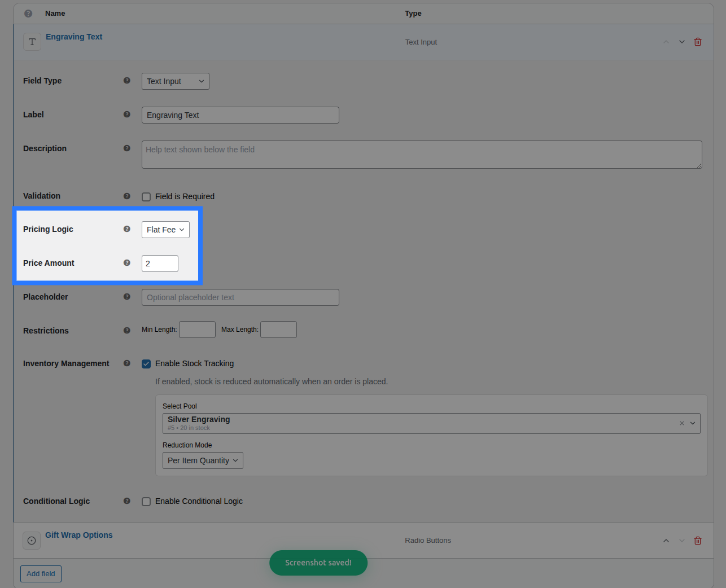Click the stock tracking explanation text
This screenshot has height=588, width=726.
[x=272, y=381]
